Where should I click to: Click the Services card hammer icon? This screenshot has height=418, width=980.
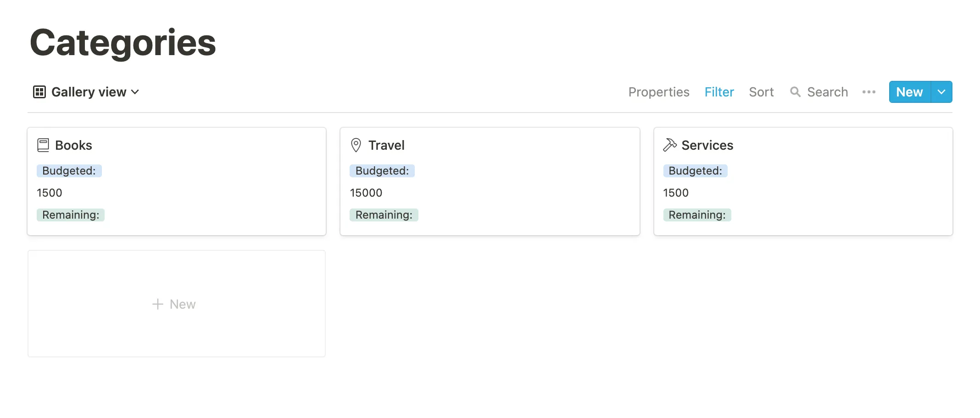coord(670,145)
